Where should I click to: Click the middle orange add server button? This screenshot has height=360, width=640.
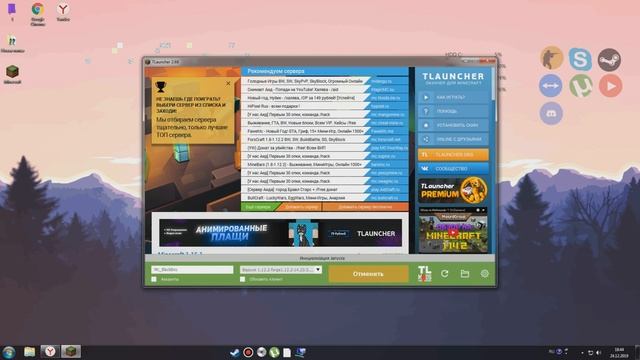[301, 207]
